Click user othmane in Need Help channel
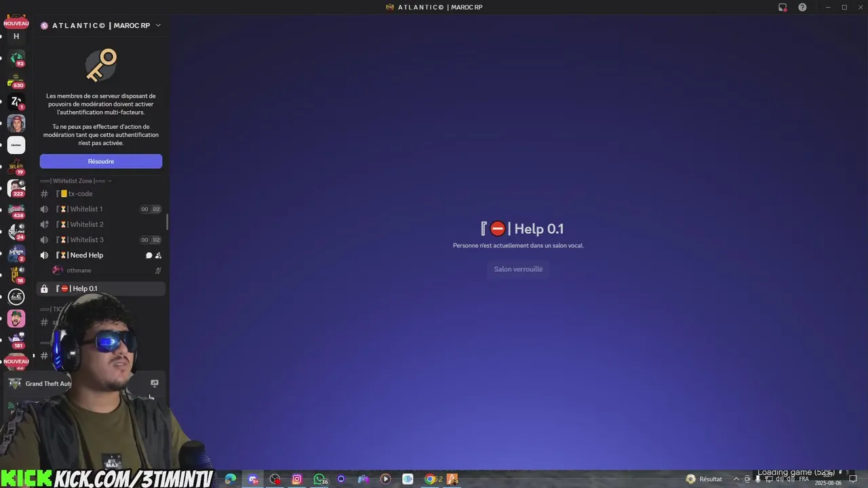Image resolution: width=868 pixels, height=488 pixels. 107,270
